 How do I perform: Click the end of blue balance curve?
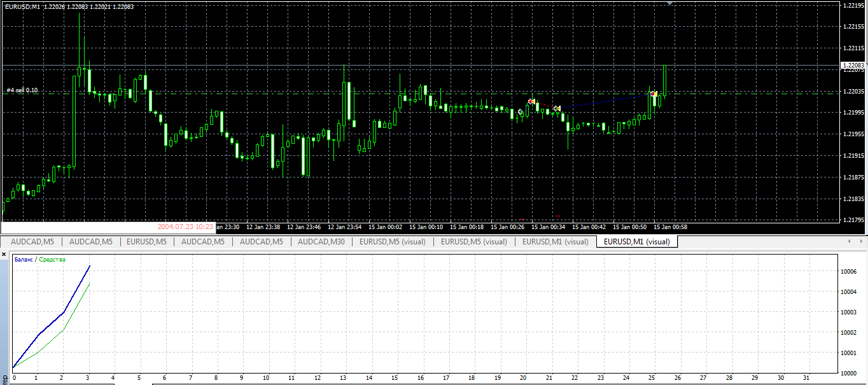tap(90, 266)
